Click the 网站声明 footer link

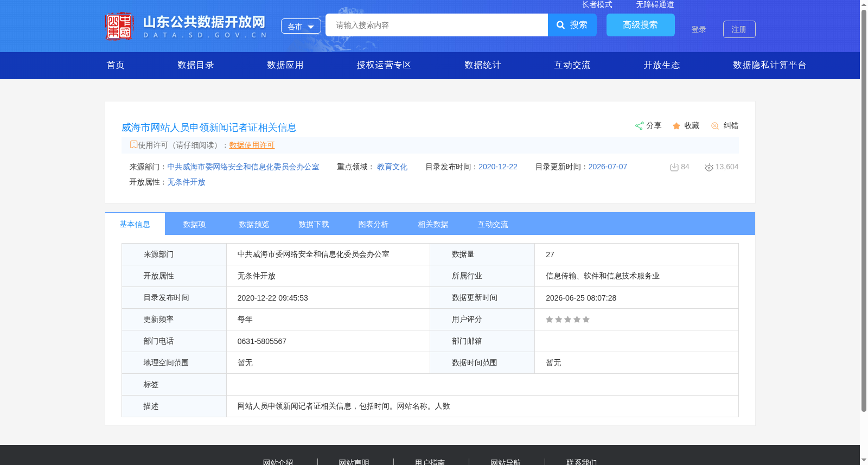pyautogui.click(x=354, y=462)
